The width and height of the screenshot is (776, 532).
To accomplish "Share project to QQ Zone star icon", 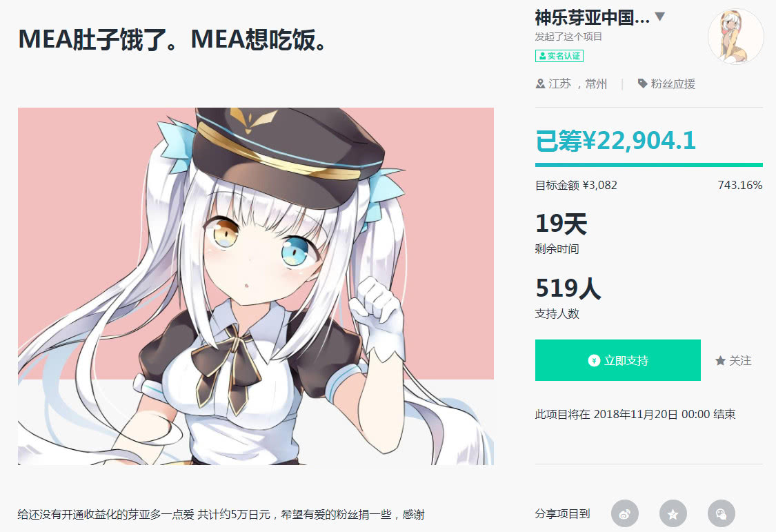I will tap(673, 513).
